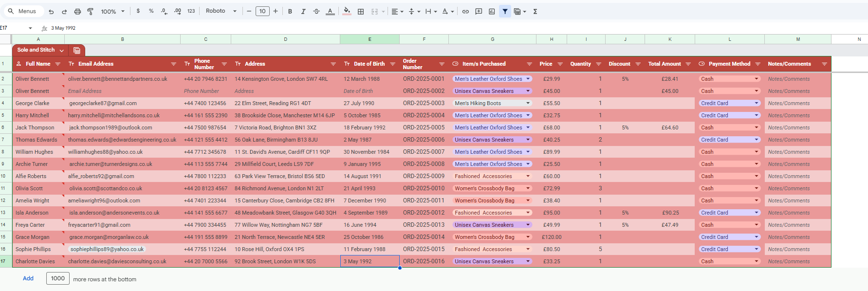Decrease font size with the minus button
Viewport: 868px width, 291px height.
pyautogui.click(x=249, y=11)
